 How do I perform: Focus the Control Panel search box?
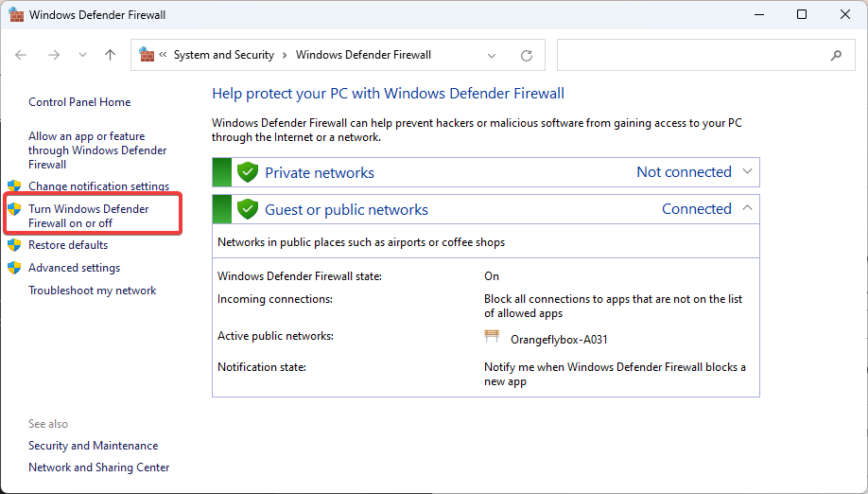coord(692,56)
